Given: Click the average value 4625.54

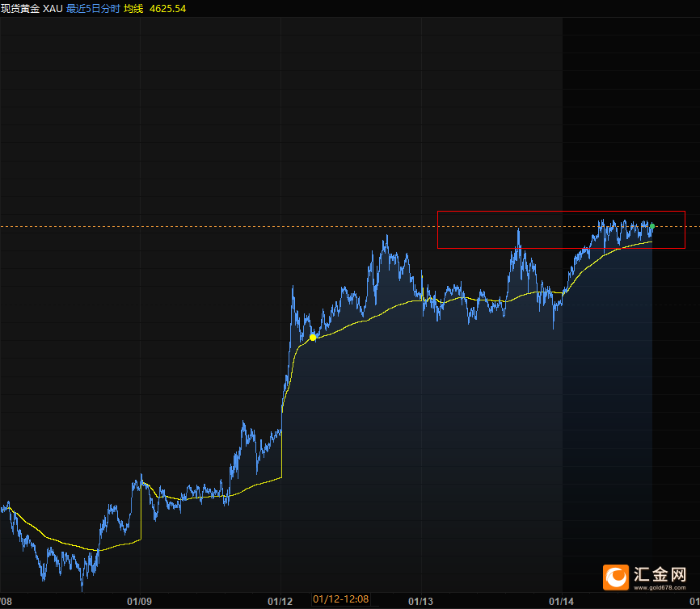Looking at the screenshot, I should pos(167,8).
